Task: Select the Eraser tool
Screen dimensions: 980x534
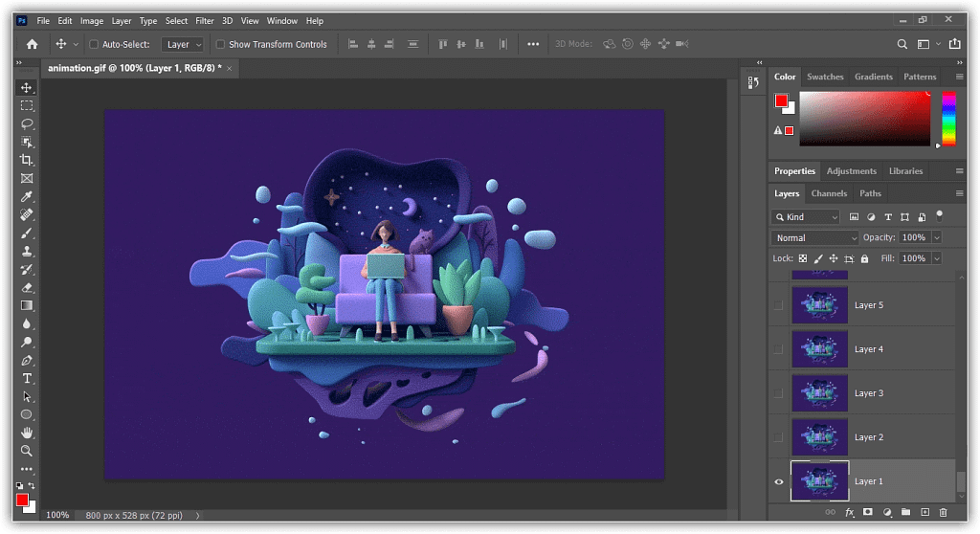Action: pyautogui.click(x=27, y=287)
